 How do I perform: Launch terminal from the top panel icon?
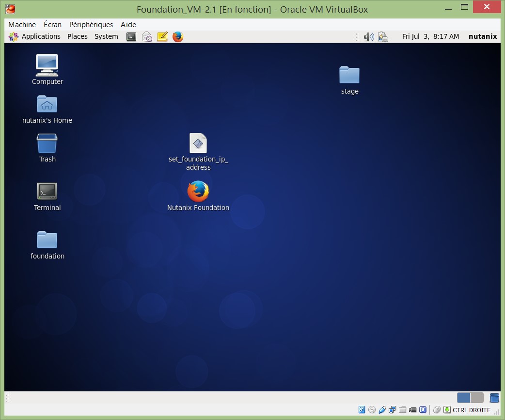pos(131,37)
